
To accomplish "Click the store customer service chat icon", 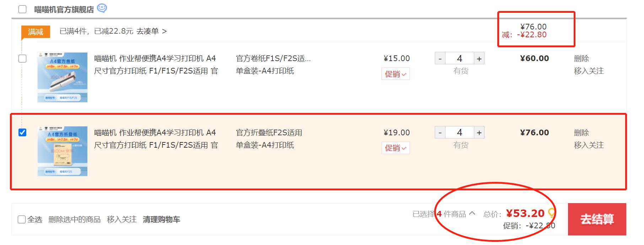I will [102, 8].
